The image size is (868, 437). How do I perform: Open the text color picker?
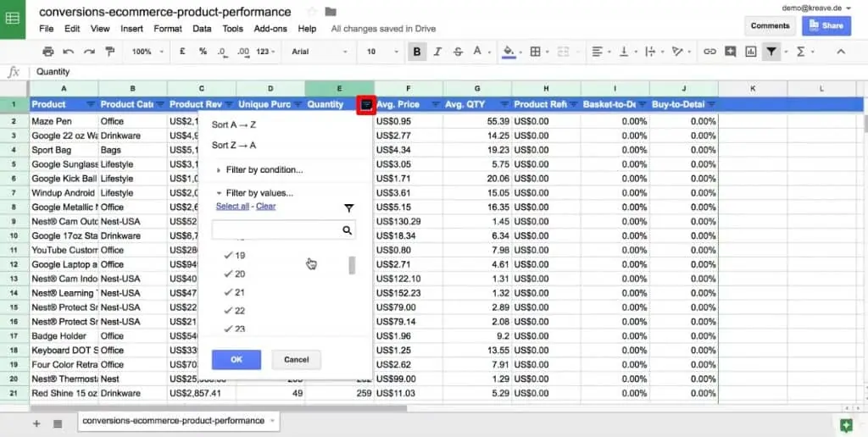(x=480, y=52)
